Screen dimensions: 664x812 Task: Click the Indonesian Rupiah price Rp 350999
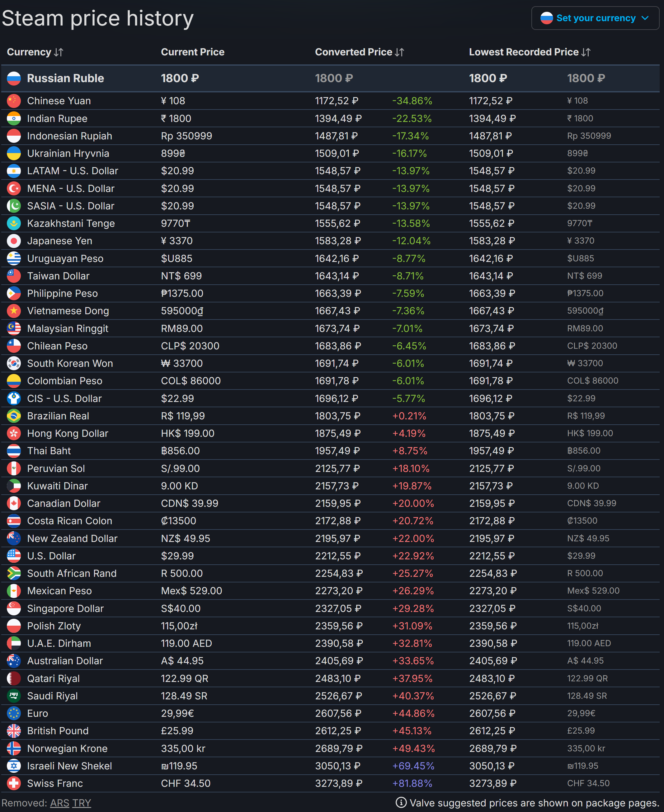coord(186,136)
